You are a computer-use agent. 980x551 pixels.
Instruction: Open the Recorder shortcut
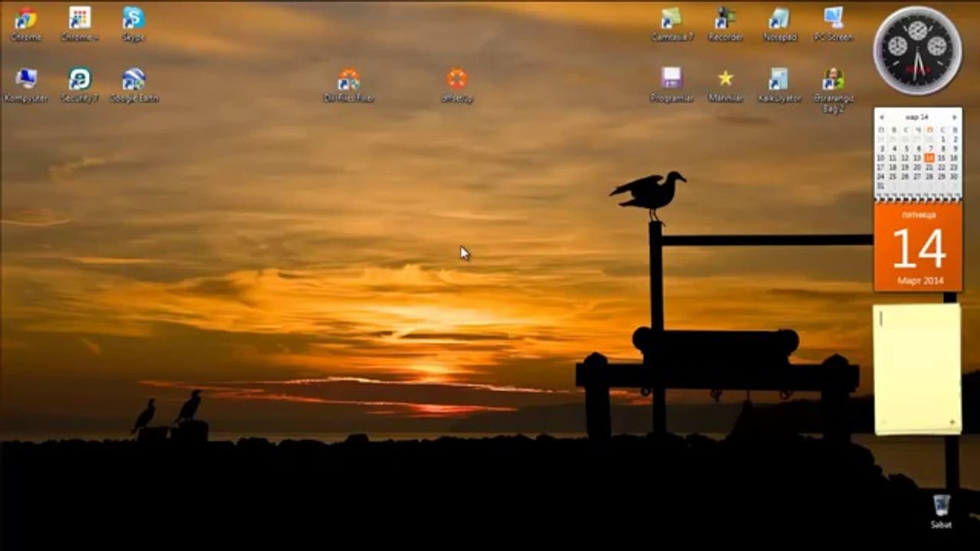(x=726, y=24)
